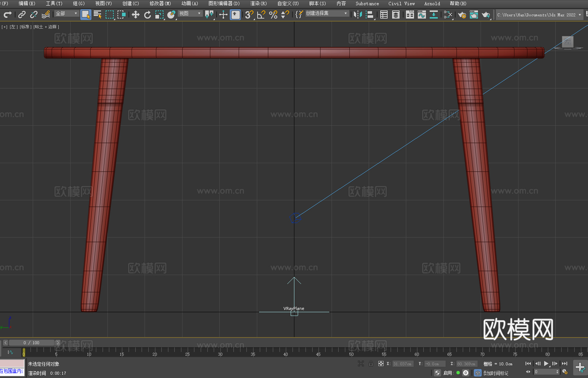Toggle the Layer Explorer icon
The height and width of the screenshot is (378, 588).
[x=396, y=14]
